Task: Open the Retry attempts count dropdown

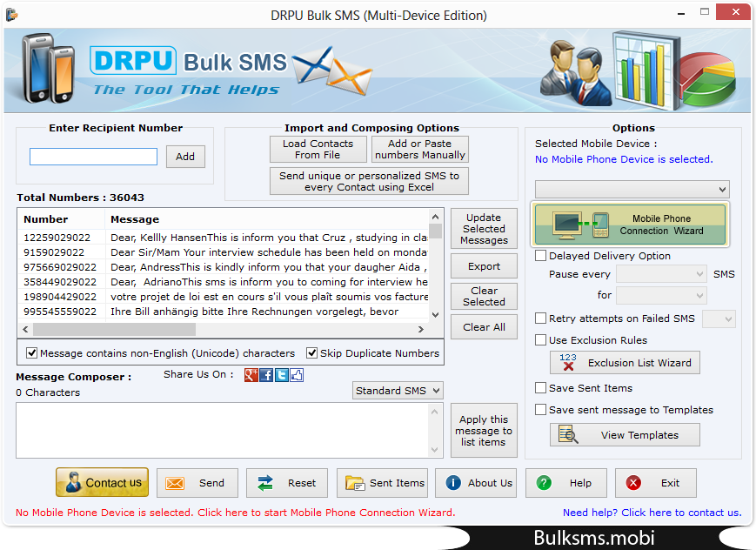Action: tap(719, 319)
